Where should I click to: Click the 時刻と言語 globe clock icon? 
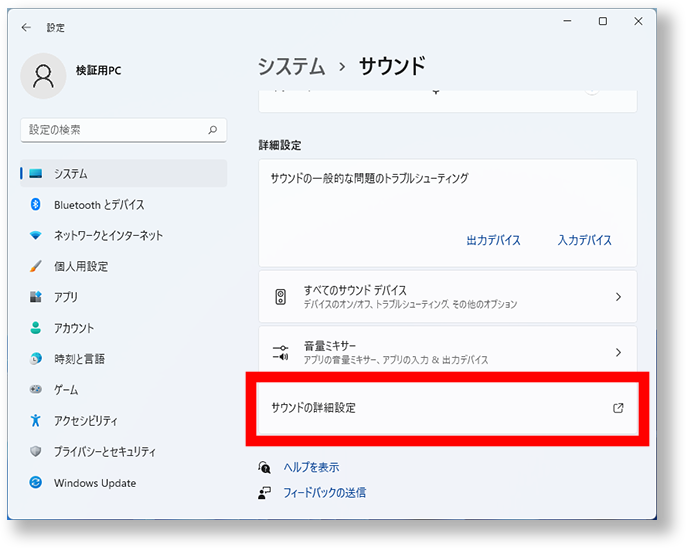point(36,359)
